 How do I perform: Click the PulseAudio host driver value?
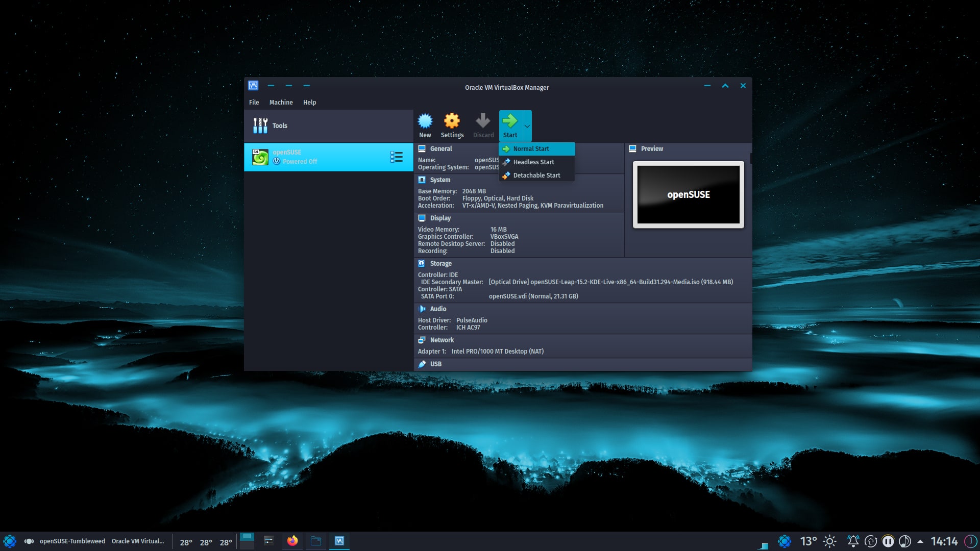[x=472, y=320]
